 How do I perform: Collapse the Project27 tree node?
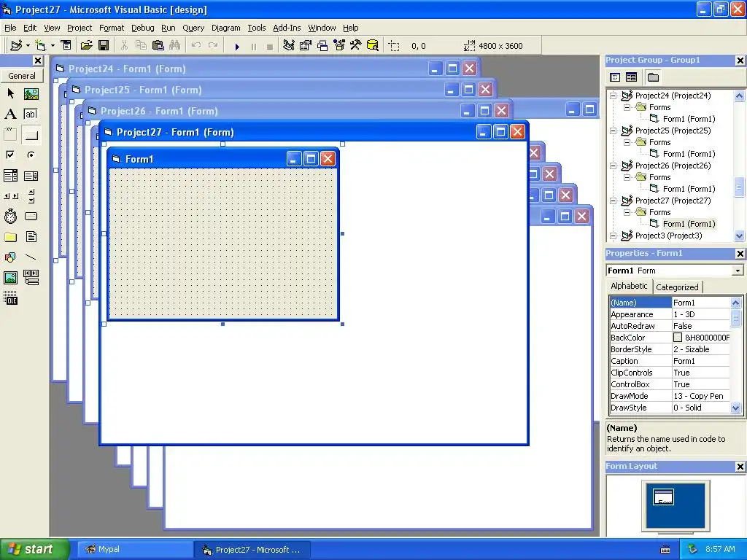point(614,201)
